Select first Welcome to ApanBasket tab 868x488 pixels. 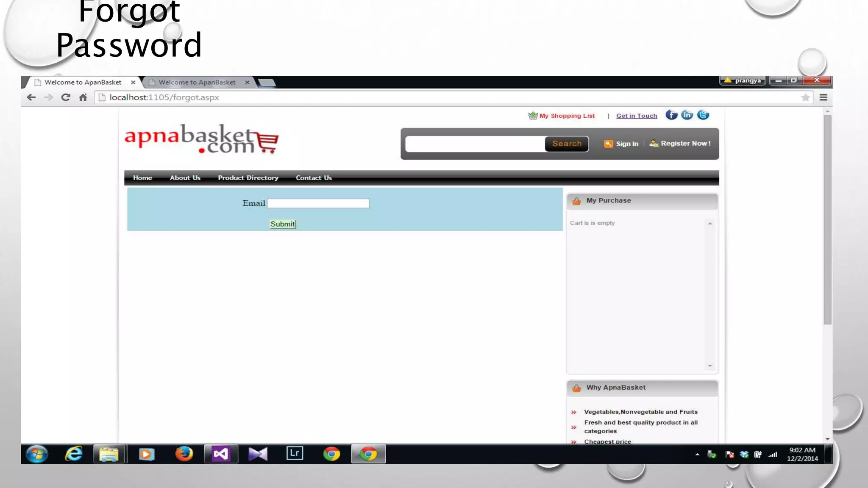[83, 82]
